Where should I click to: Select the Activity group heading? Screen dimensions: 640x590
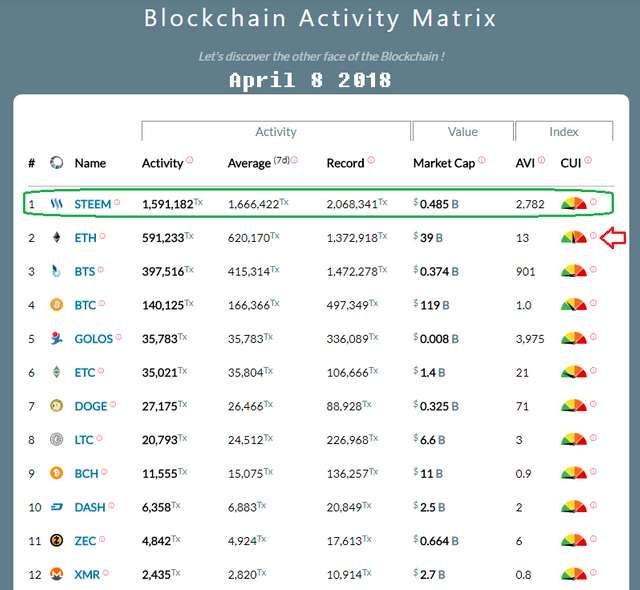pyautogui.click(x=276, y=131)
